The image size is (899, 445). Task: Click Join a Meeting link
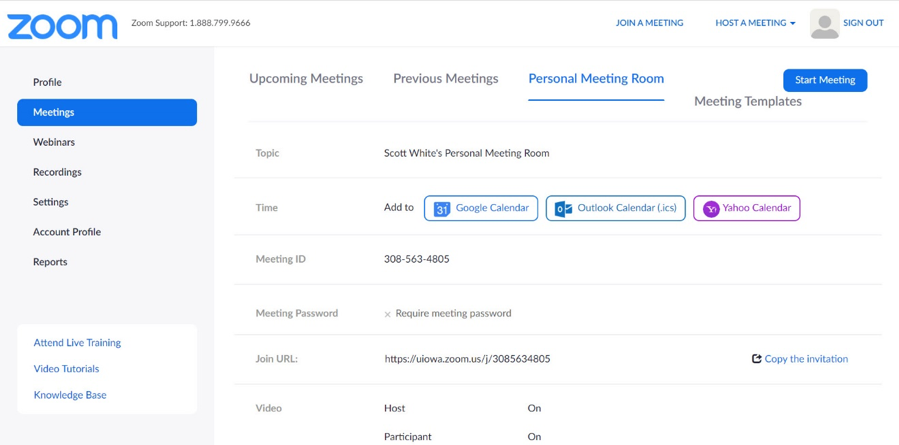[x=649, y=23]
